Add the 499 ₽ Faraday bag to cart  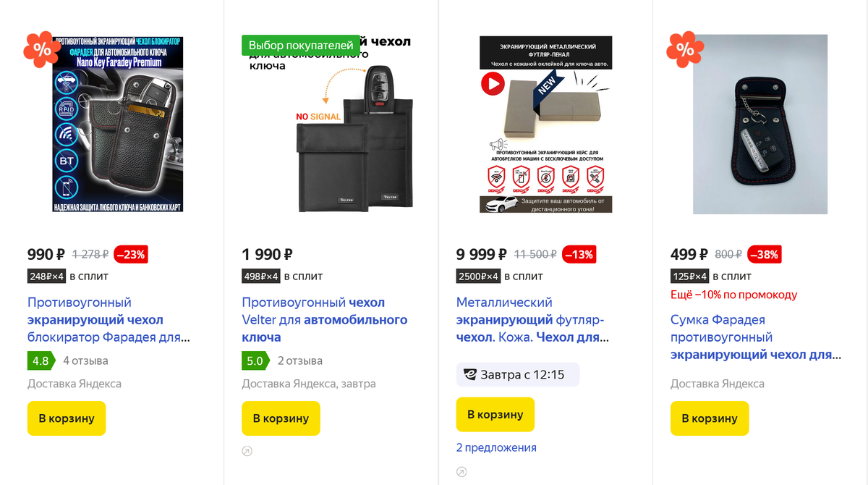coord(709,418)
